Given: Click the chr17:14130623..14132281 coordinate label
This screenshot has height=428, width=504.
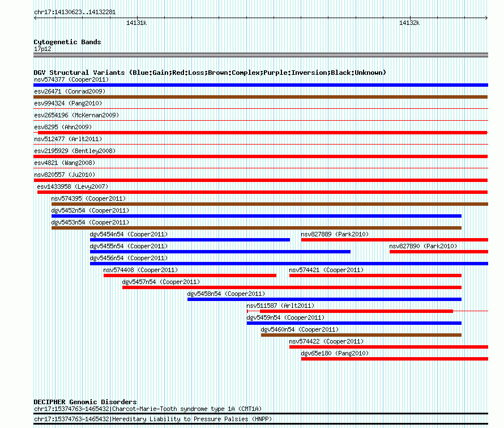Looking at the screenshot, I should (75, 12).
